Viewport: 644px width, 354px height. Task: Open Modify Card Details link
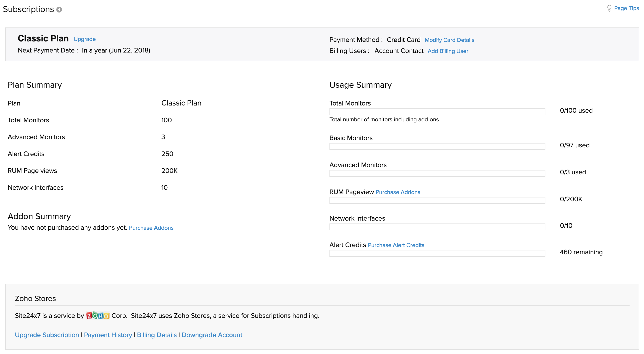tap(449, 40)
